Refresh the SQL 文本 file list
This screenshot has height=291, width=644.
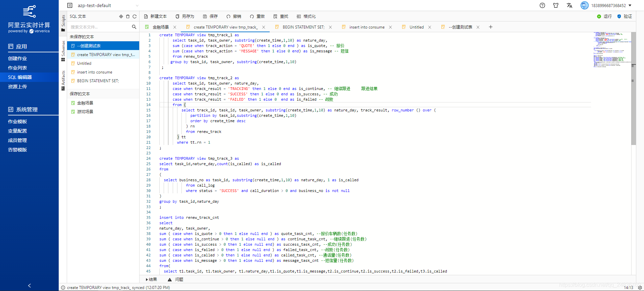click(x=135, y=16)
